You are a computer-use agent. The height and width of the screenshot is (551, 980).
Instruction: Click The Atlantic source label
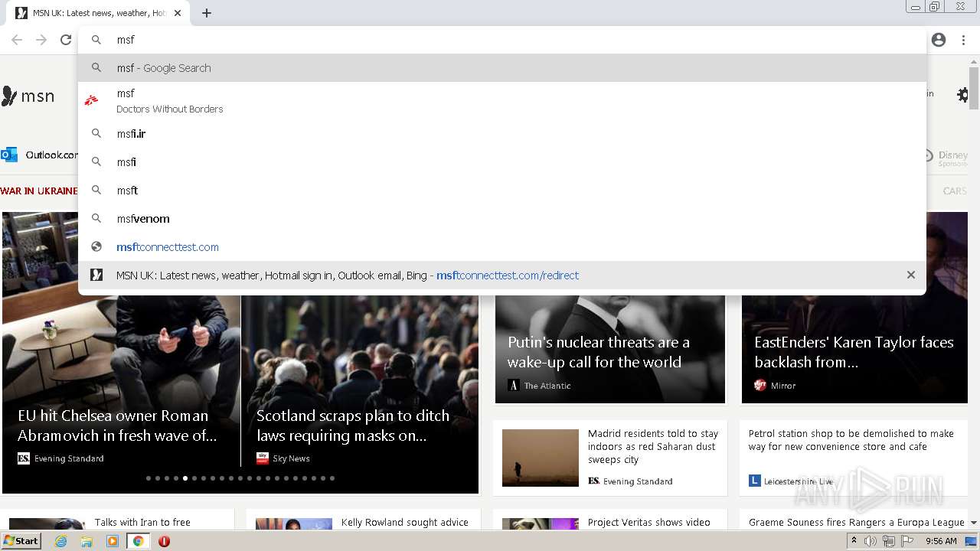[x=547, y=386]
